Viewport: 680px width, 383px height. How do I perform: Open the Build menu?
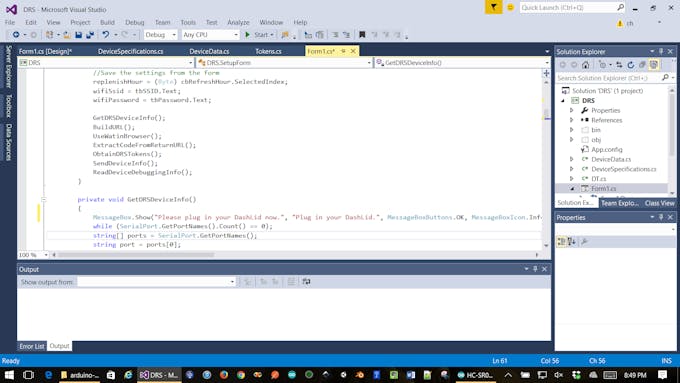(x=107, y=22)
